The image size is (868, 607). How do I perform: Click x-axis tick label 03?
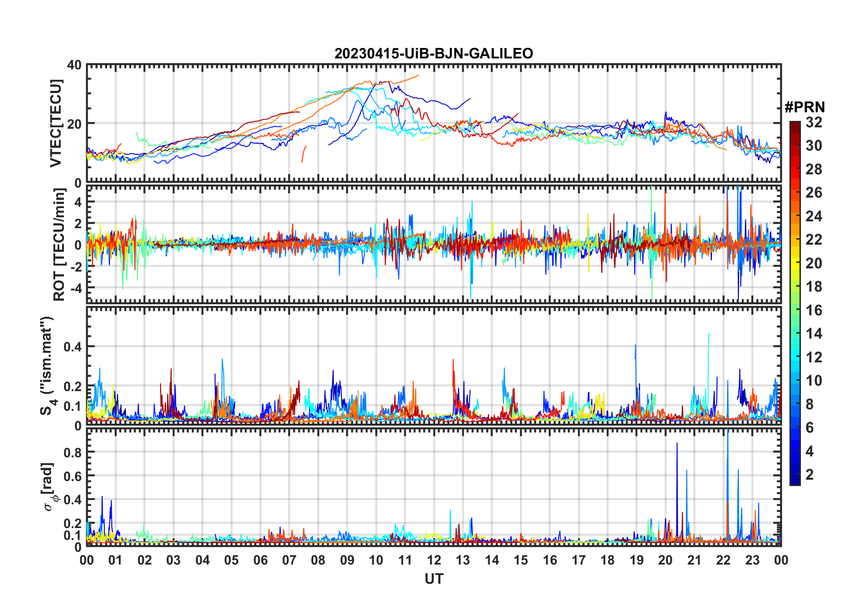[173, 560]
